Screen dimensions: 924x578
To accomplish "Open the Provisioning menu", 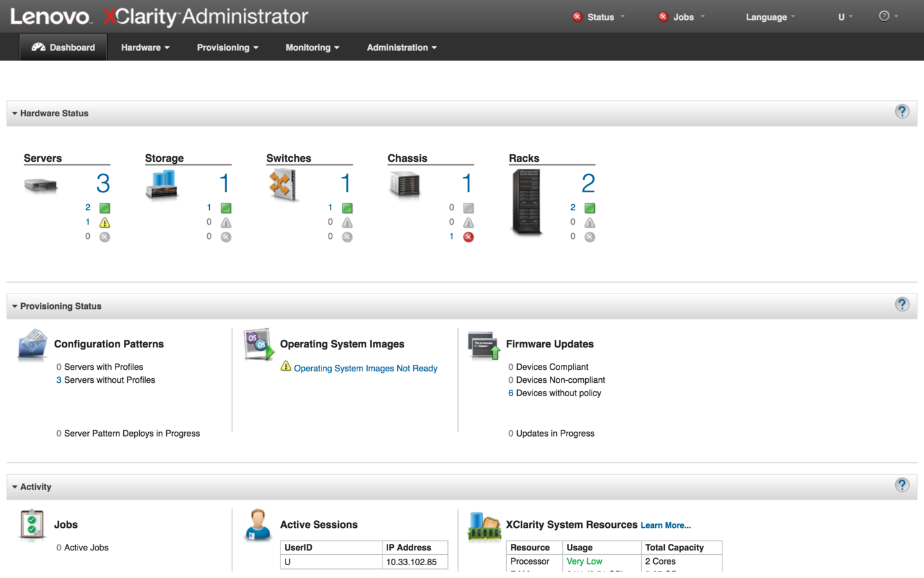I will click(x=227, y=48).
